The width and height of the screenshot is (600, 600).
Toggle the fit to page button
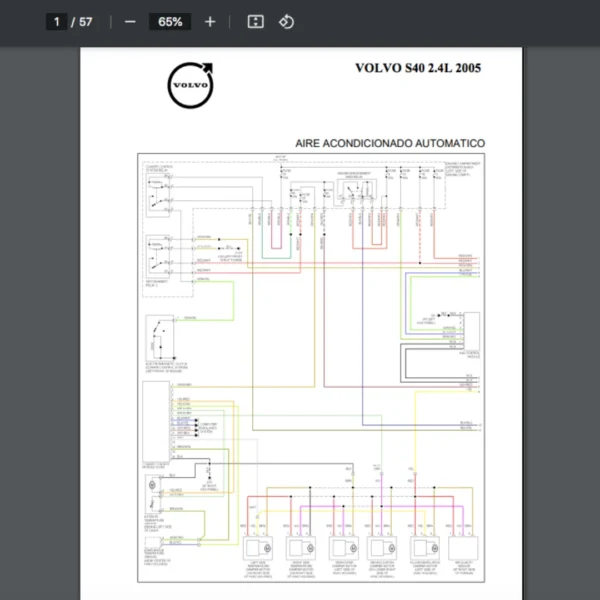tap(255, 22)
